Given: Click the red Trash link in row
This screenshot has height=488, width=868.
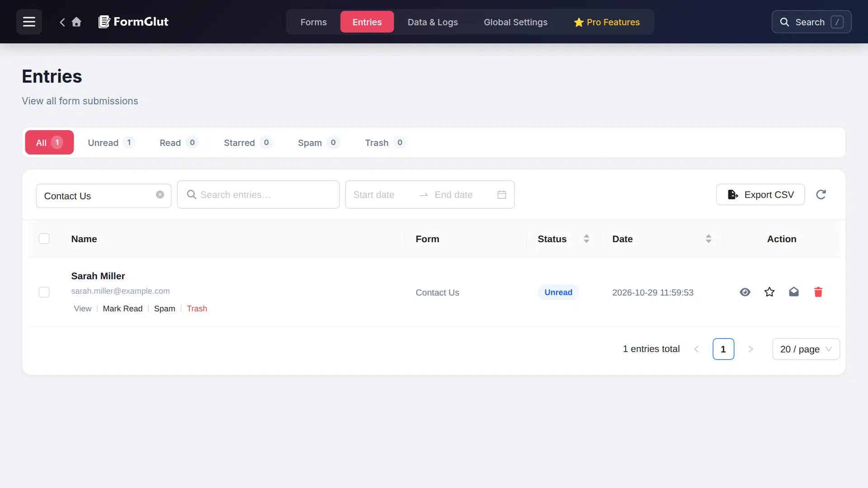Looking at the screenshot, I should pos(197,309).
